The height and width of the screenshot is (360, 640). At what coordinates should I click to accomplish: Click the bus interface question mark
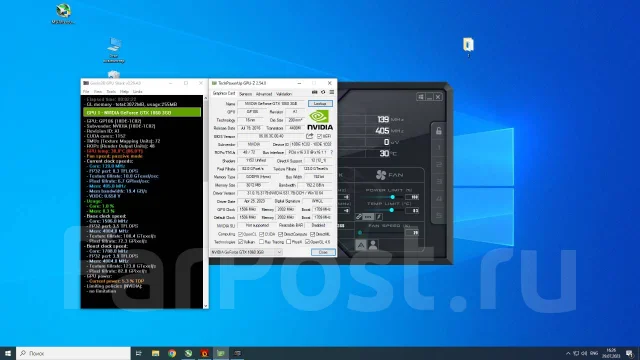coord(331,152)
